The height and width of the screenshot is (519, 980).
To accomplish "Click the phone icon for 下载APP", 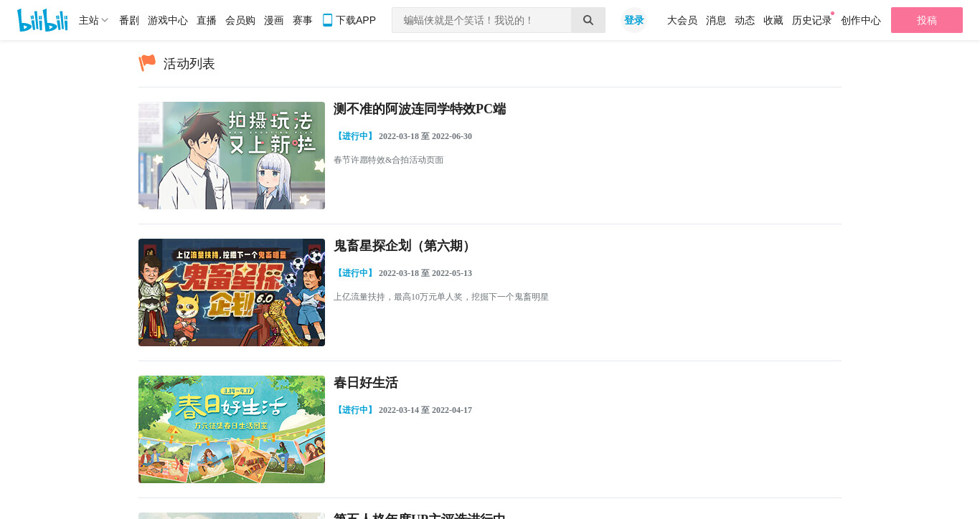I will 327,20.
